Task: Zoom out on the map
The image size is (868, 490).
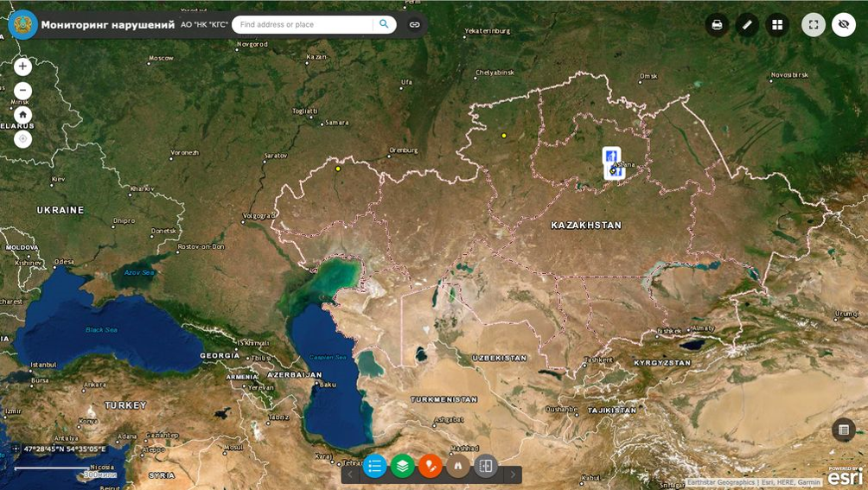Action: point(22,91)
